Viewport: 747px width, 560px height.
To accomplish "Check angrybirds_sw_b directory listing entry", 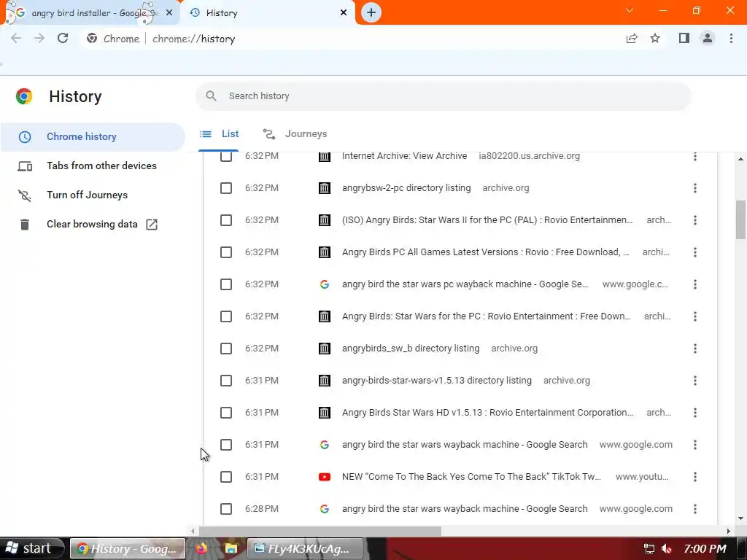I will click(x=226, y=349).
